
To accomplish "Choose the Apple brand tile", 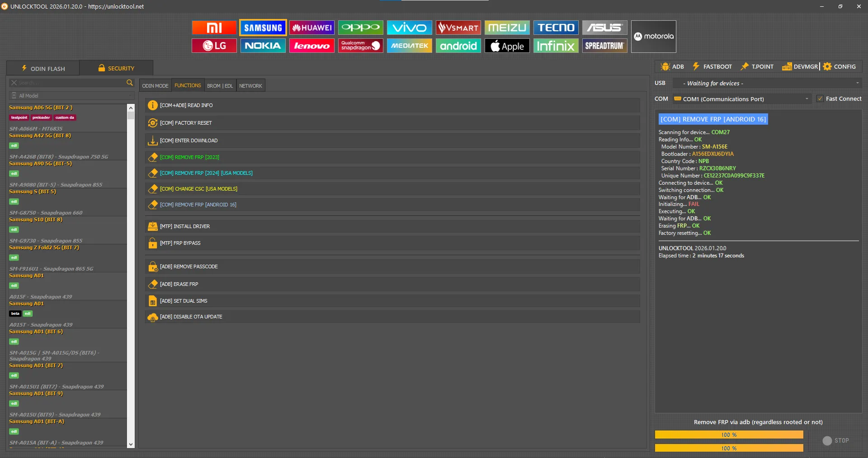I will pos(507,46).
